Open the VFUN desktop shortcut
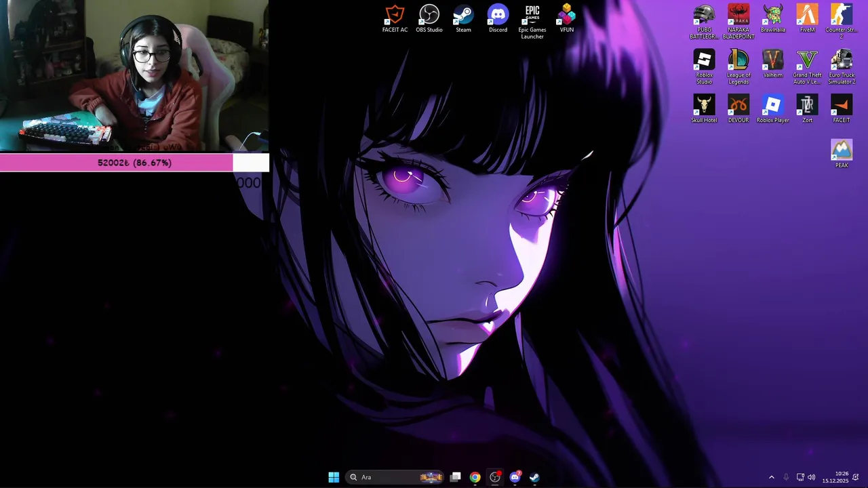The image size is (868, 488). (567, 18)
